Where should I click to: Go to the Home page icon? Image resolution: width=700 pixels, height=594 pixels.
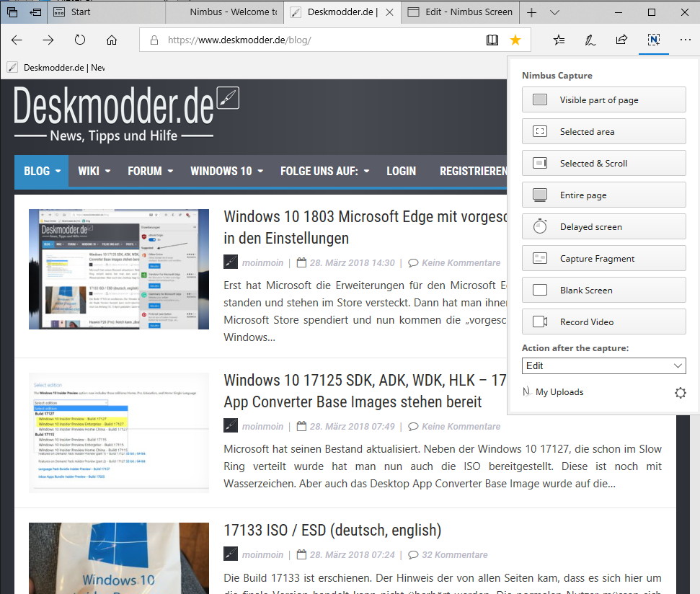112,40
